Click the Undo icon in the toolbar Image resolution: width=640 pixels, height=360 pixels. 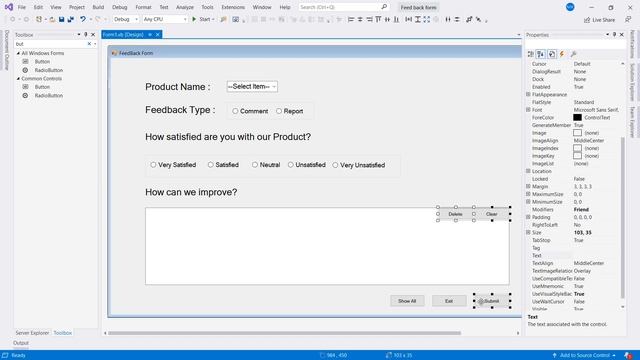tap(83, 19)
